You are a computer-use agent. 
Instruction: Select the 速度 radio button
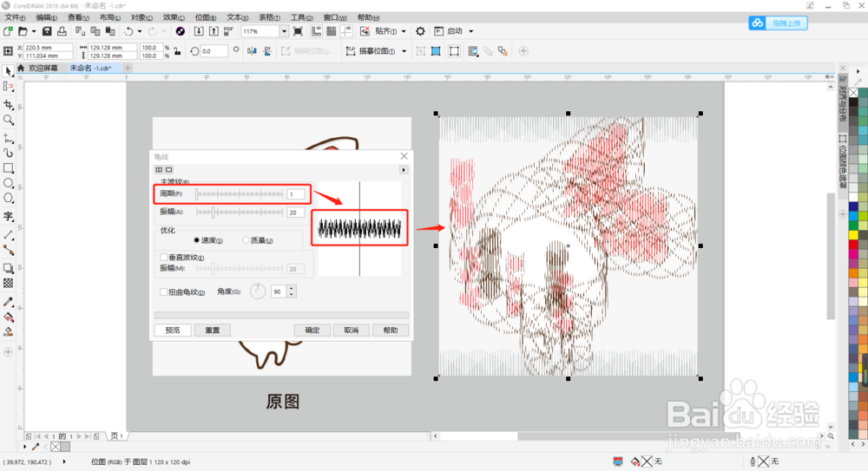[x=196, y=240]
